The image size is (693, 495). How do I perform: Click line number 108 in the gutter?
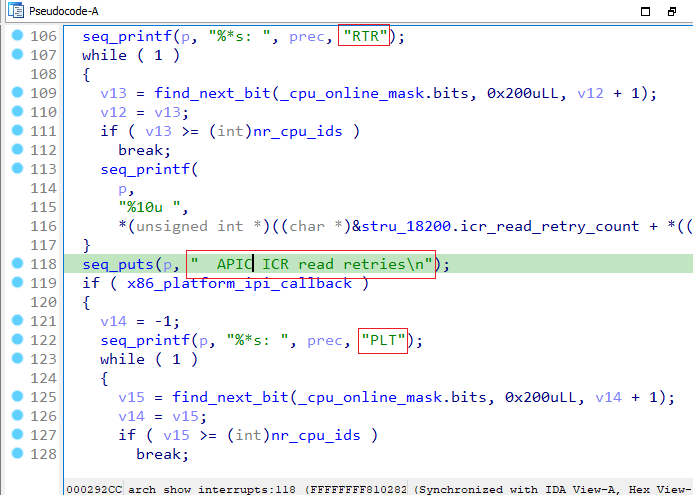point(43,74)
